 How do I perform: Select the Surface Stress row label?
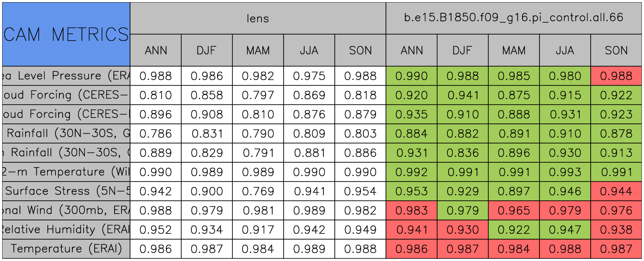tap(66, 191)
